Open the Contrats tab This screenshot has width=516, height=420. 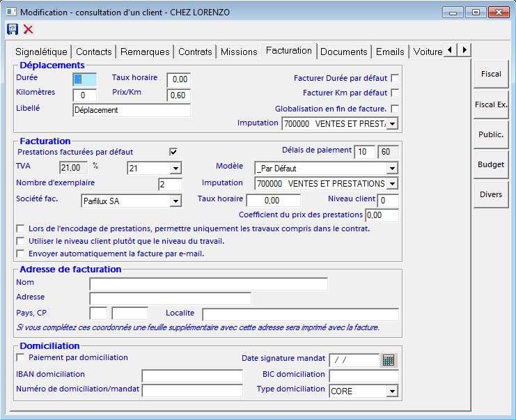tap(195, 52)
